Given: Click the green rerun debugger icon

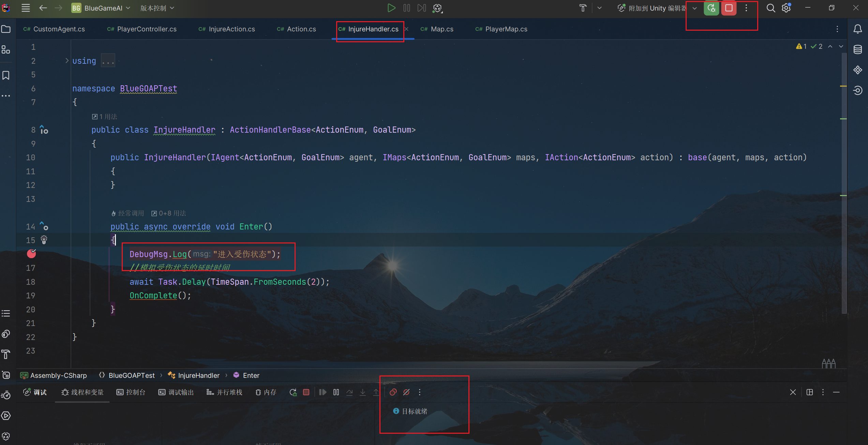Looking at the screenshot, I should [711, 8].
